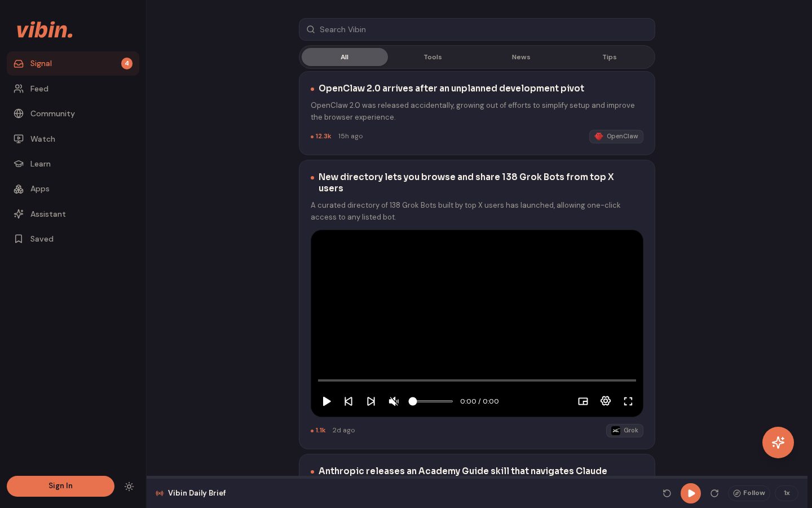Click the search magnifier icon
The image size is (812, 508).
(311, 29)
